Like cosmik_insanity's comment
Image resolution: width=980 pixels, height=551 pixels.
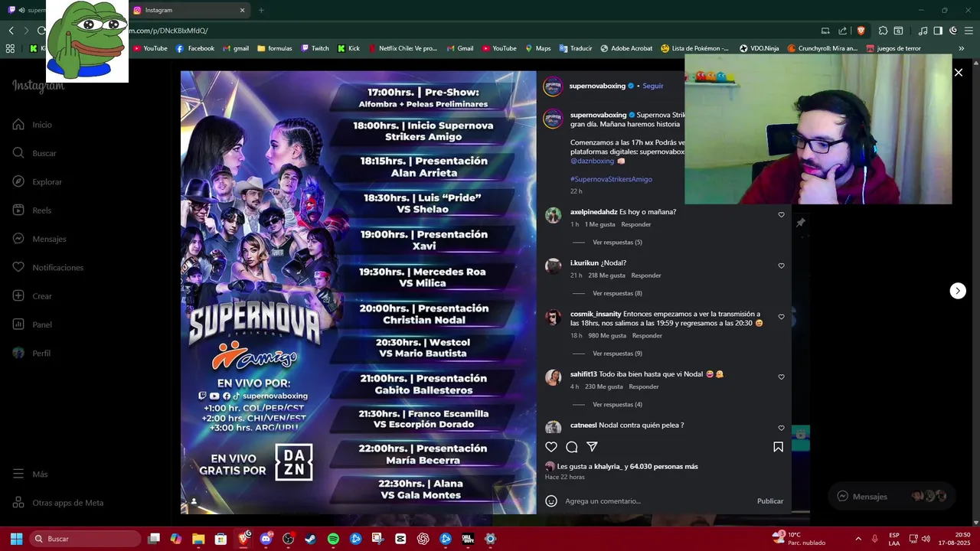tap(781, 317)
